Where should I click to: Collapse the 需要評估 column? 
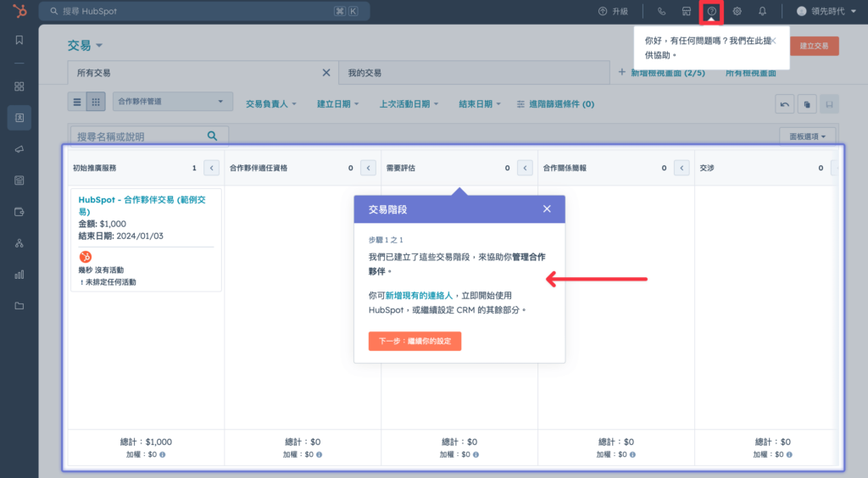[525, 168]
